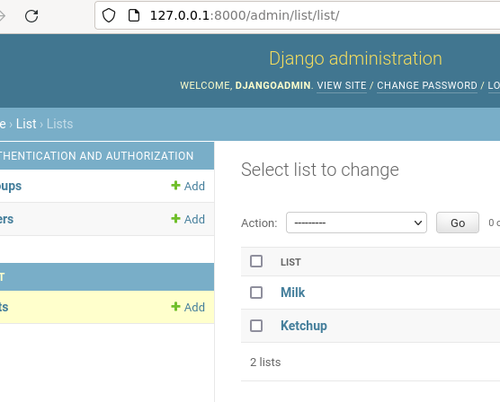Open the Milk list entry
This screenshot has height=402, width=500.
point(293,292)
